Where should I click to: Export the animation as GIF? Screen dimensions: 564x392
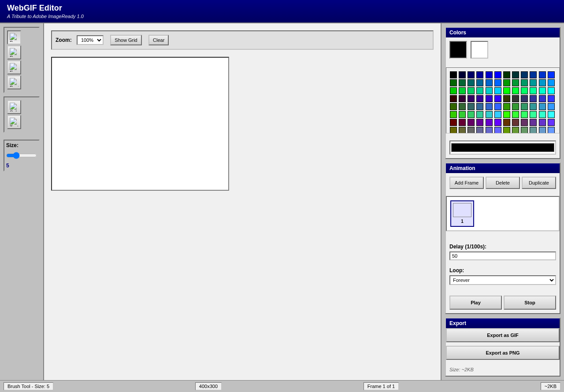click(502, 335)
